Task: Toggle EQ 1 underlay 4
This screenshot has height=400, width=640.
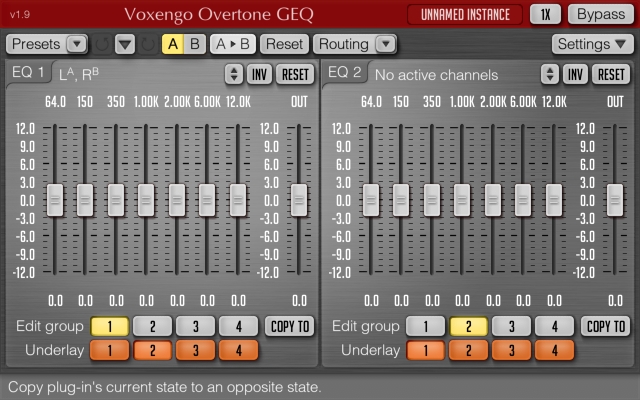Action: pyautogui.click(x=239, y=350)
